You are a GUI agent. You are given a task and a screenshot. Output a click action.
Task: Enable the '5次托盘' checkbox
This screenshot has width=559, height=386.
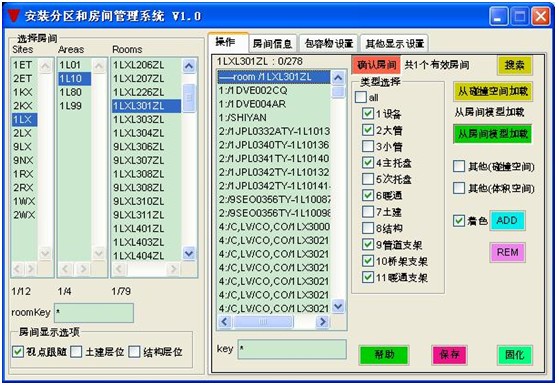pos(368,179)
